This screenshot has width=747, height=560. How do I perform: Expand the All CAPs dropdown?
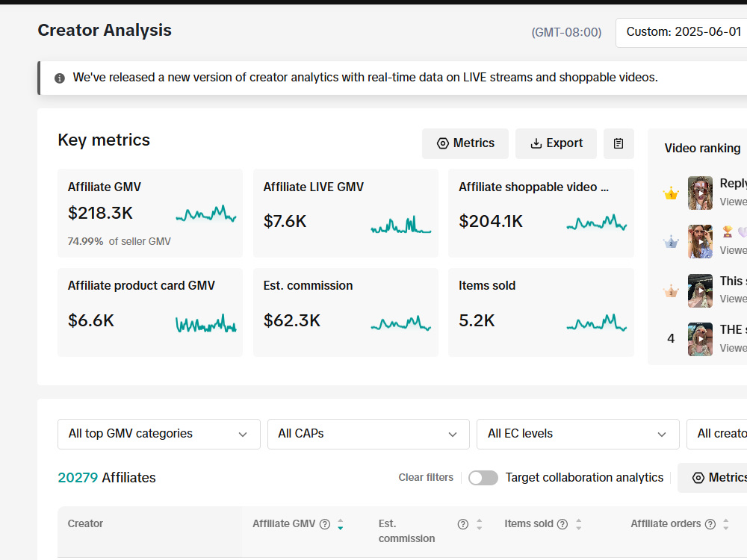(368, 434)
